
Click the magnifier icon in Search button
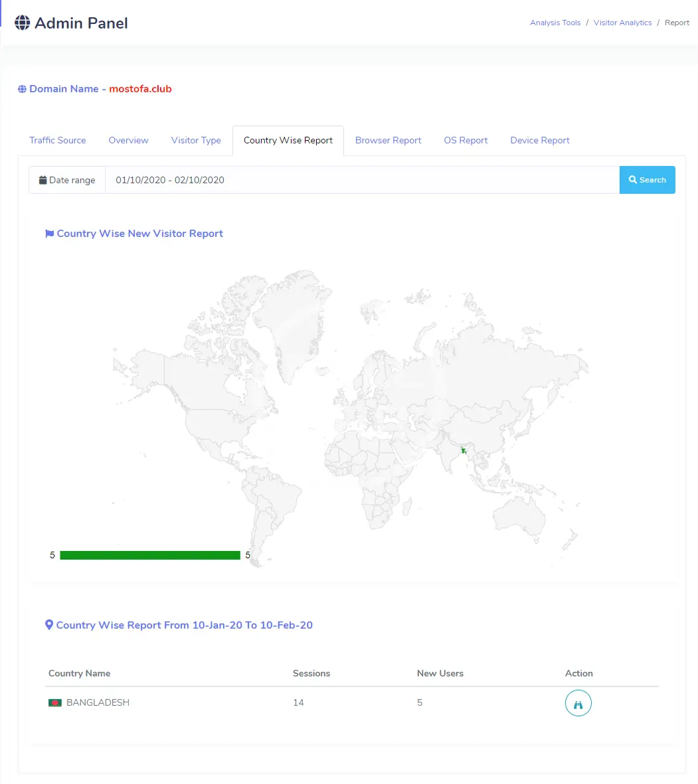pos(633,180)
